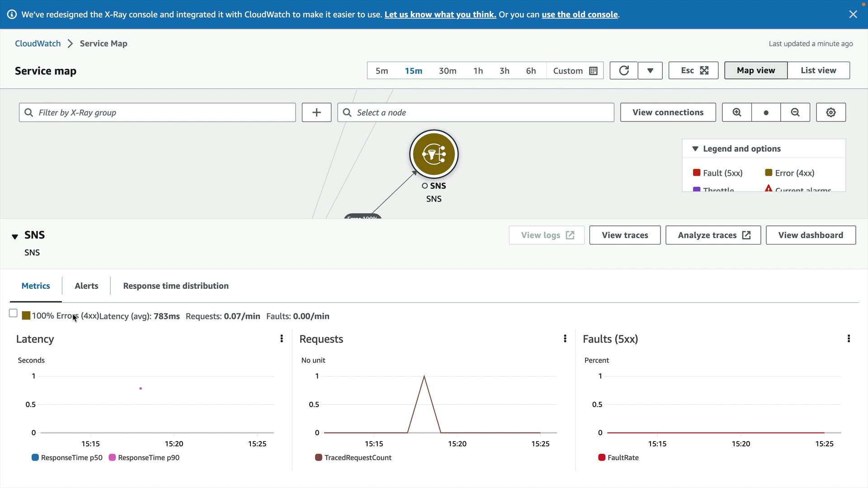The height and width of the screenshot is (488, 868).
Task: Click the plus button beside group filter
Action: click(x=316, y=113)
